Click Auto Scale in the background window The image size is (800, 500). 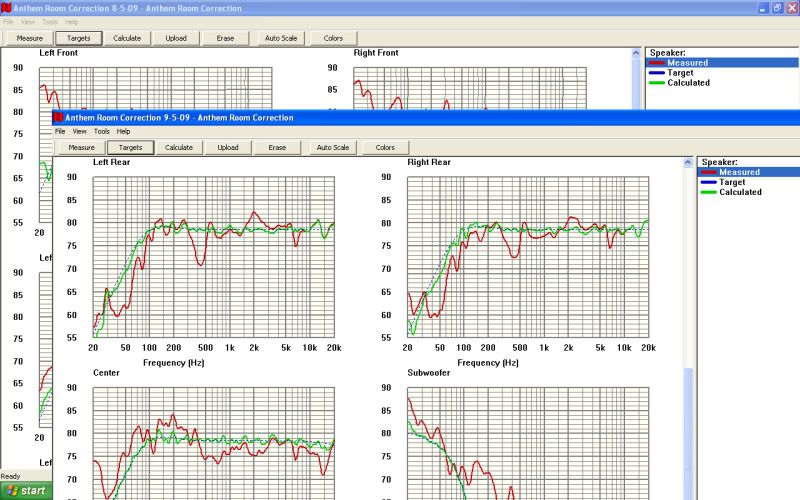(x=280, y=38)
